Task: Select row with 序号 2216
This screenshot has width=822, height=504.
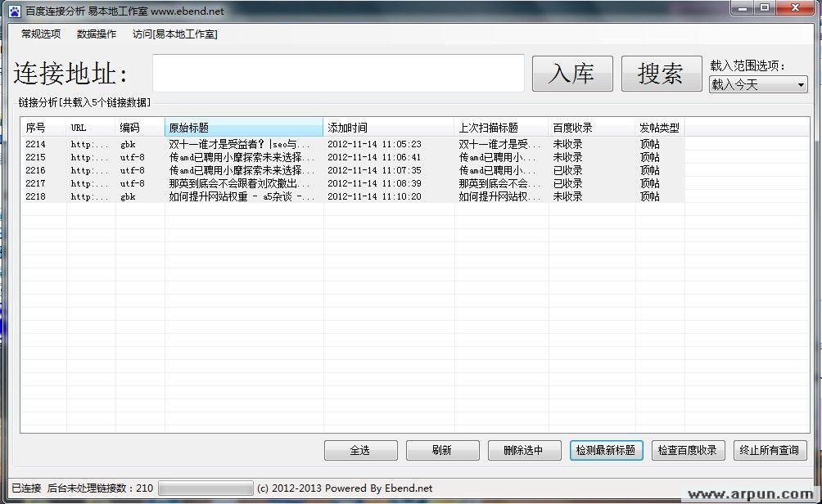Action: point(353,170)
